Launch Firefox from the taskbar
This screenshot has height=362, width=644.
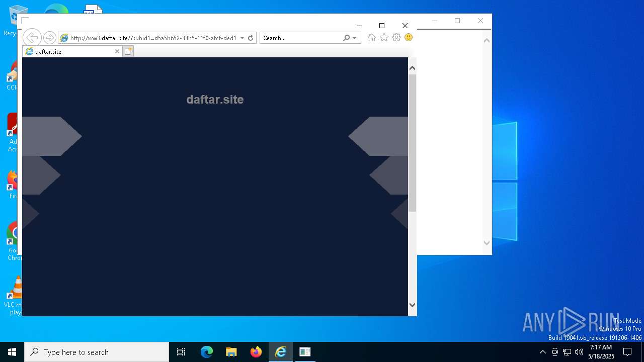[256, 352]
